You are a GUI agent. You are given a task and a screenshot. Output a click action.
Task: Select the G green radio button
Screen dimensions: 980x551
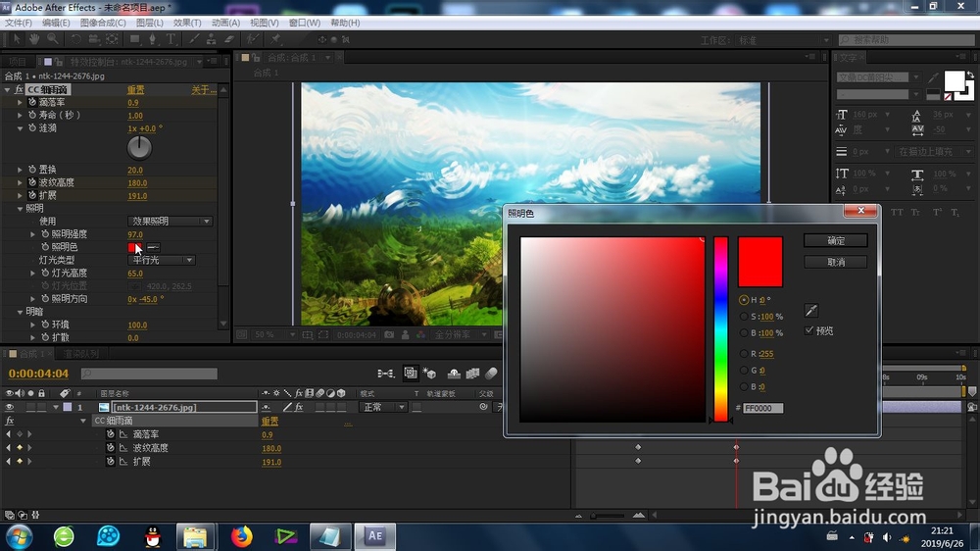[744, 371]
